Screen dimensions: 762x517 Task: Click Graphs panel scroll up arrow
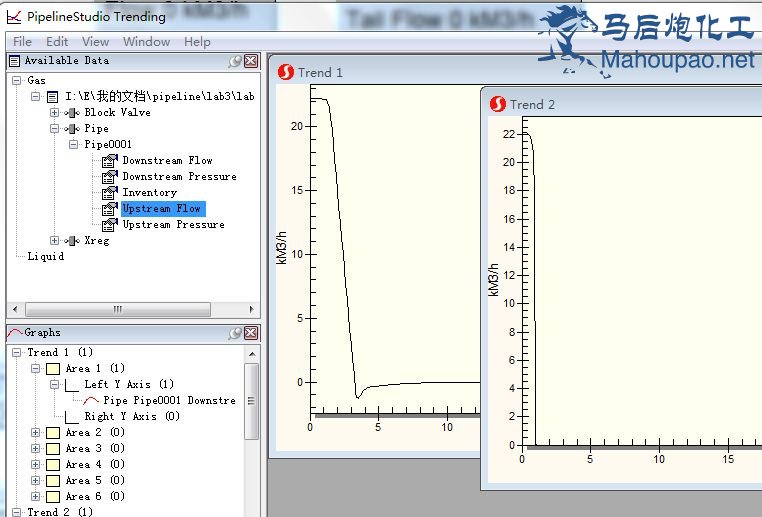[x=252, y=354]
